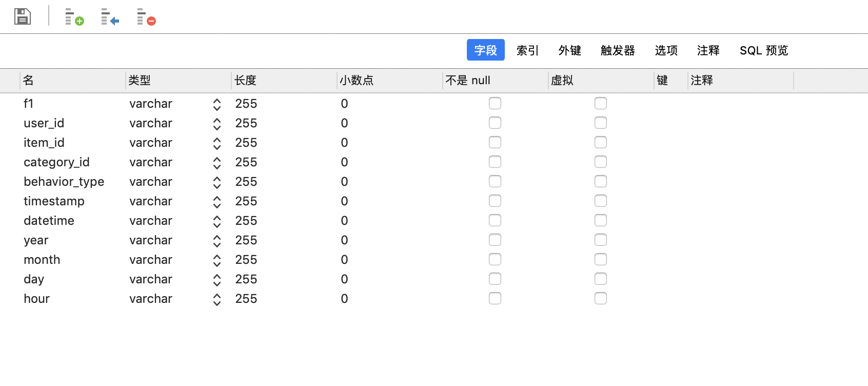
Task: Click the 不是 null column header
Action: click(496, 80)
